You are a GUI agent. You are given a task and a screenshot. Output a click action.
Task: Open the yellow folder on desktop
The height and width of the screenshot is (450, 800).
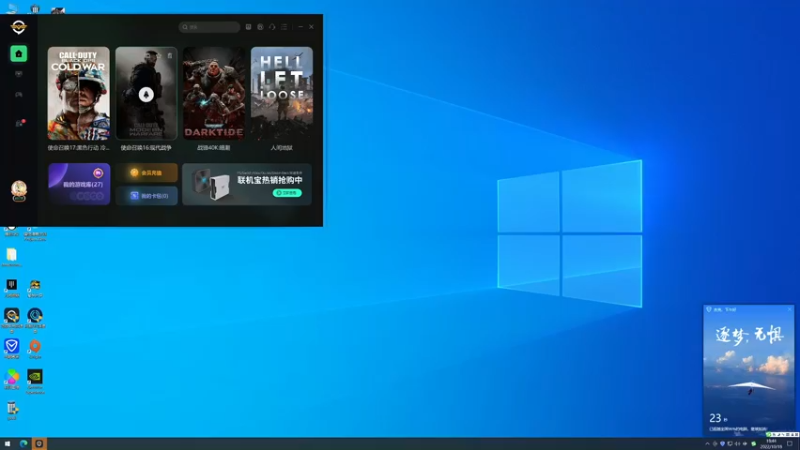[x=12, y=257]
